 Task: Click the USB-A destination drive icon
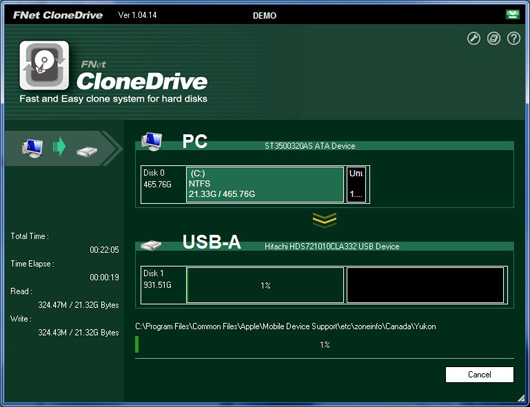(x=151, y=245)
